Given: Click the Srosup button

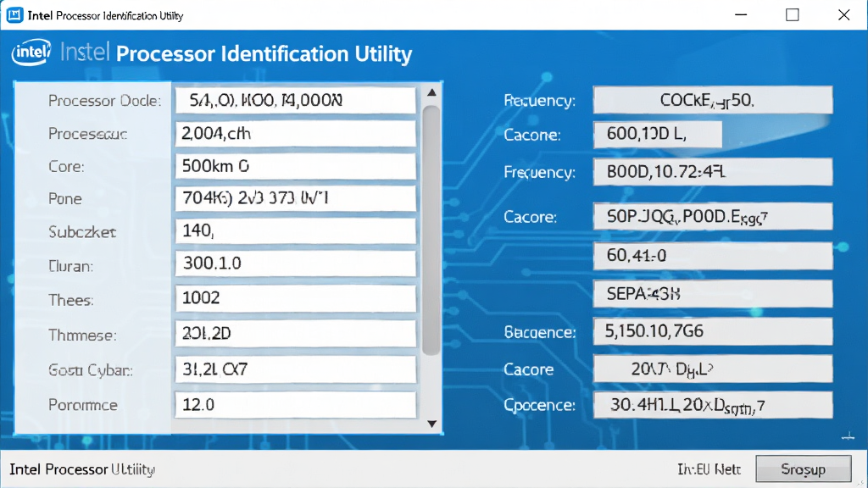Looking at the screenshot, I should (804, 469).
